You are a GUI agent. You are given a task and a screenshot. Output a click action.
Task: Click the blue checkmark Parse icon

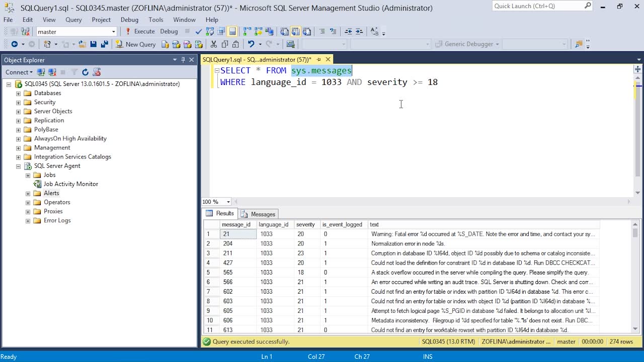tap(199, 31)
